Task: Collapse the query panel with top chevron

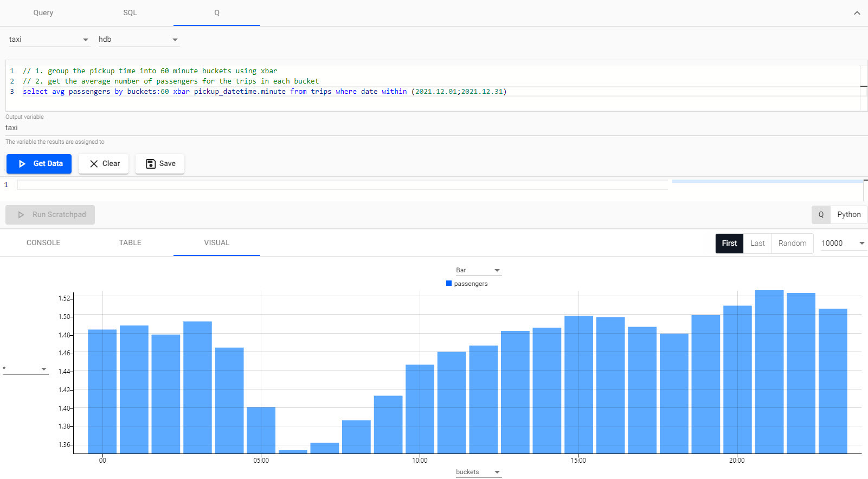Action: (857, 13)
